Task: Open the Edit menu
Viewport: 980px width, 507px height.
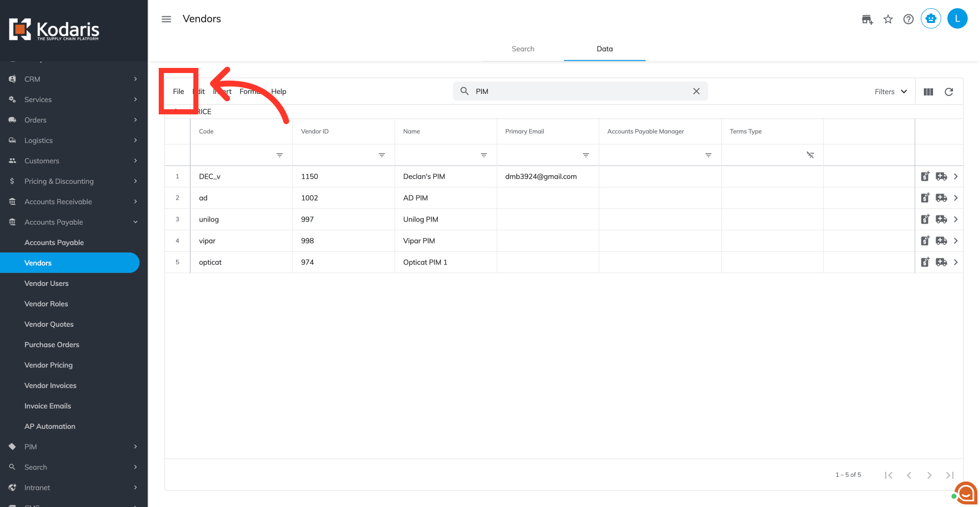Action: (x=200, y=91)
